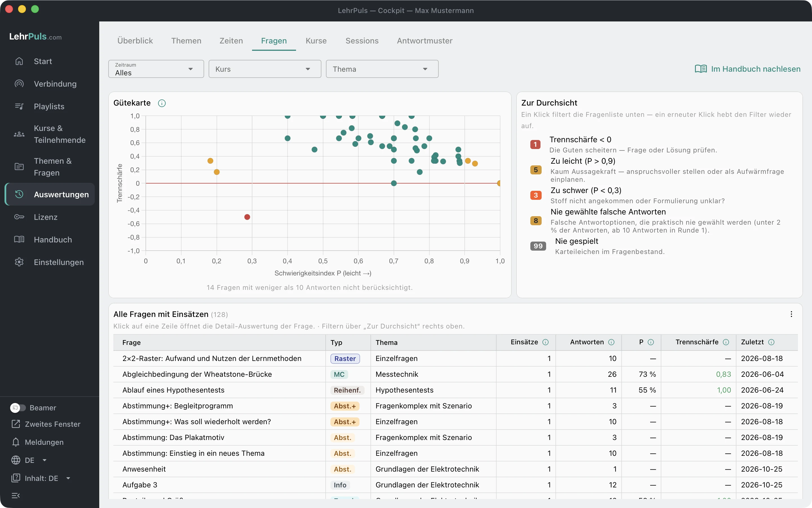Open row Abgleichbedingung der Wheatstone-Brücke
The image size is (812, 508).
tap(455, 374)
